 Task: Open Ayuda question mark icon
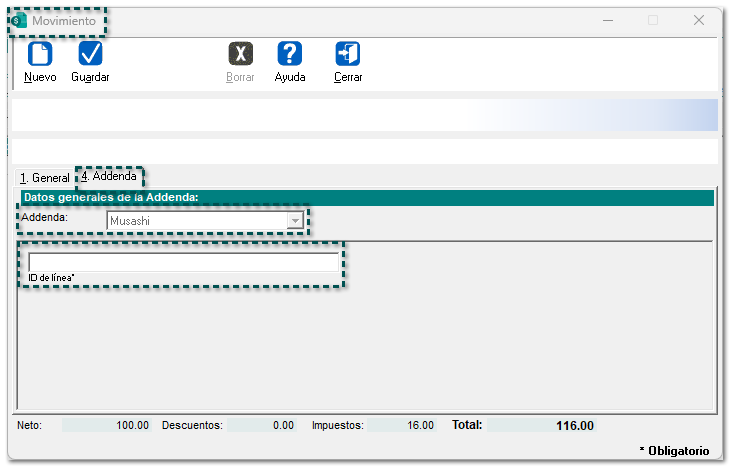[x=290, y=54]
